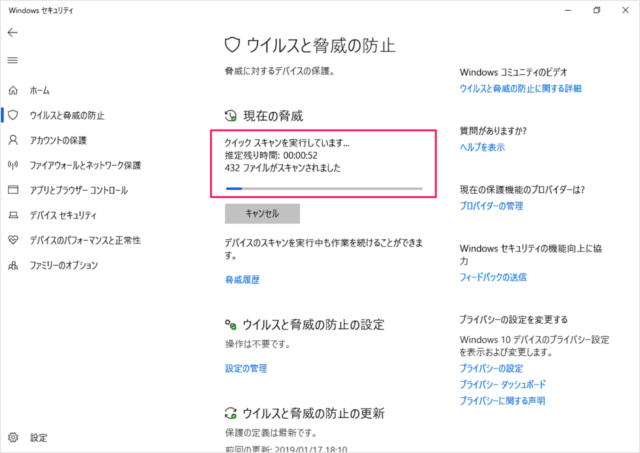640x453 pixels.
Task: Open ファミリーのオプション section
Action: pyautogui.click(x=64, y=265)
